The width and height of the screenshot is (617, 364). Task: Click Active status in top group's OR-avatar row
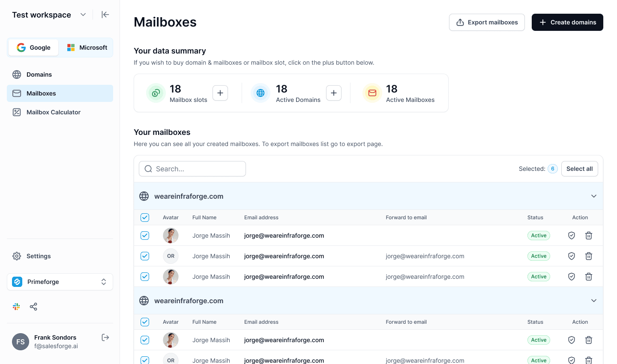pyautogui.click(x=539, y=256)
